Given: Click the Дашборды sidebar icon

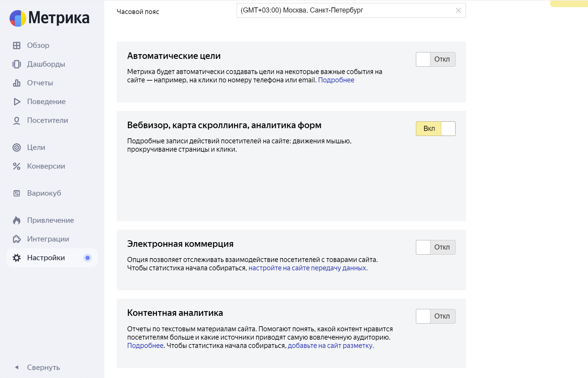Looking at the screenshot, I should point(17,64).
